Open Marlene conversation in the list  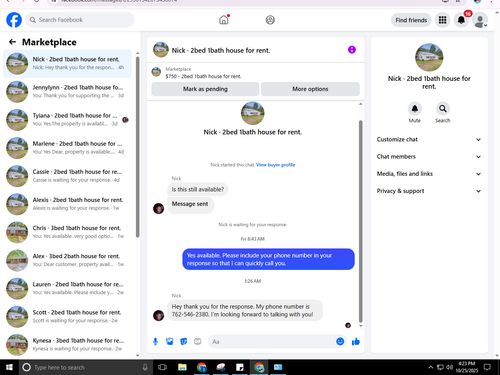tap(67, 148)
